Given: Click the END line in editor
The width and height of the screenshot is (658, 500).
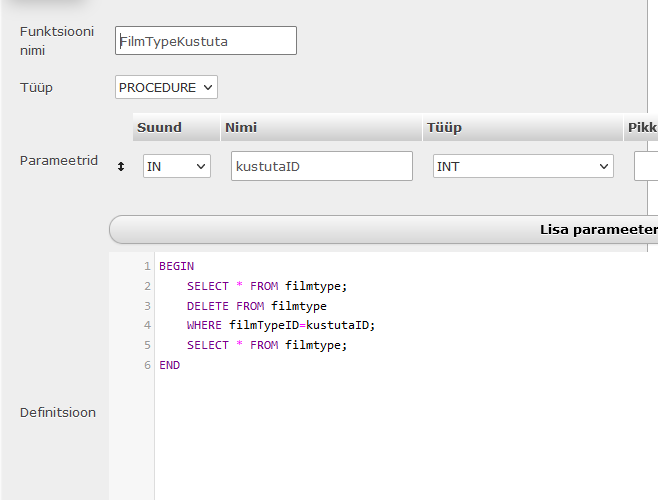Looking at the screenshot, I should point(170,365).
